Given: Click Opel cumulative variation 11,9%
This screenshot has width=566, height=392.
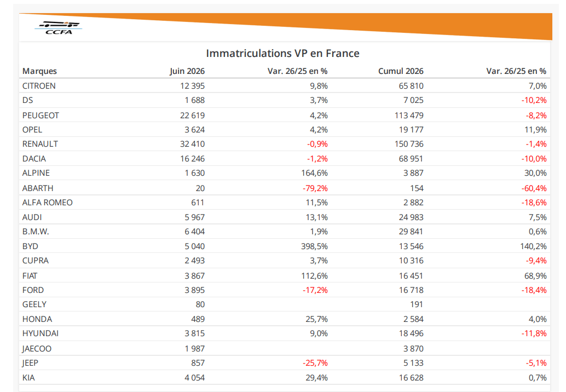Looking at the screenshot, I should coord(535,130).
